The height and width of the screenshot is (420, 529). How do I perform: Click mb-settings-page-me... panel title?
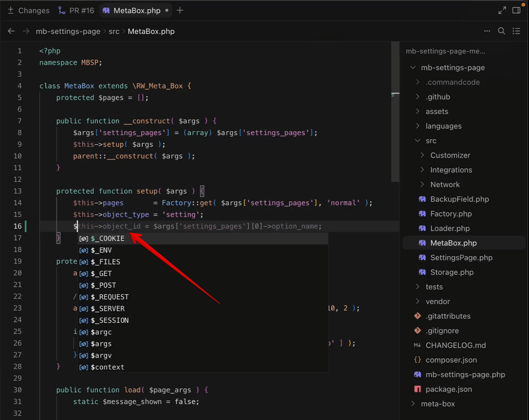[x=445, y=51]
